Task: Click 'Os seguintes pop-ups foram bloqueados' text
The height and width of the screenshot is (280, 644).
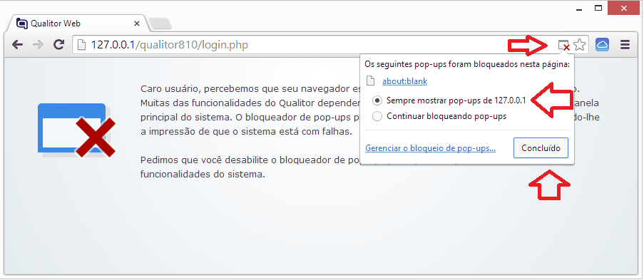Action: pyautogui.click(x=467, y=64)
